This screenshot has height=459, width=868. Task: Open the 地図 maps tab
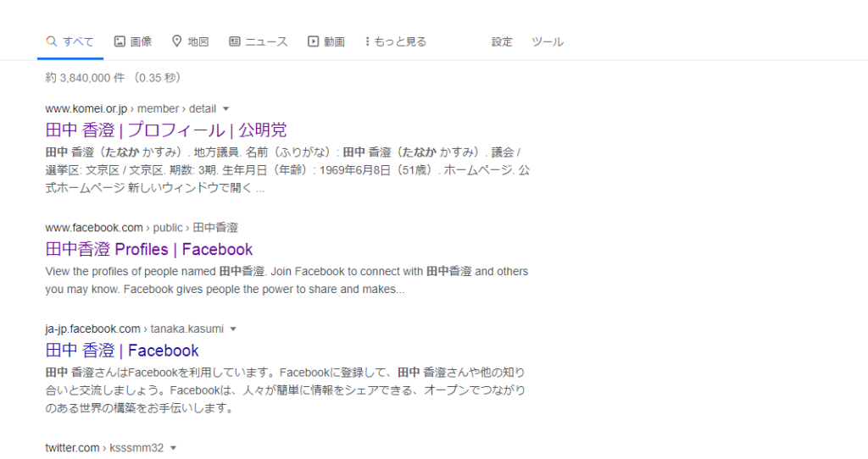click(198, 41)
